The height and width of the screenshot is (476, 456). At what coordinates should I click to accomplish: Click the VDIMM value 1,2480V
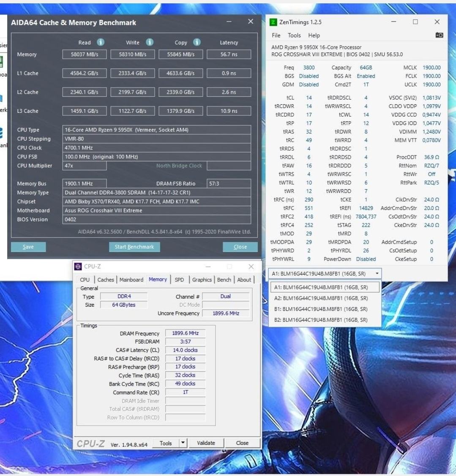(x=431, y=132)
